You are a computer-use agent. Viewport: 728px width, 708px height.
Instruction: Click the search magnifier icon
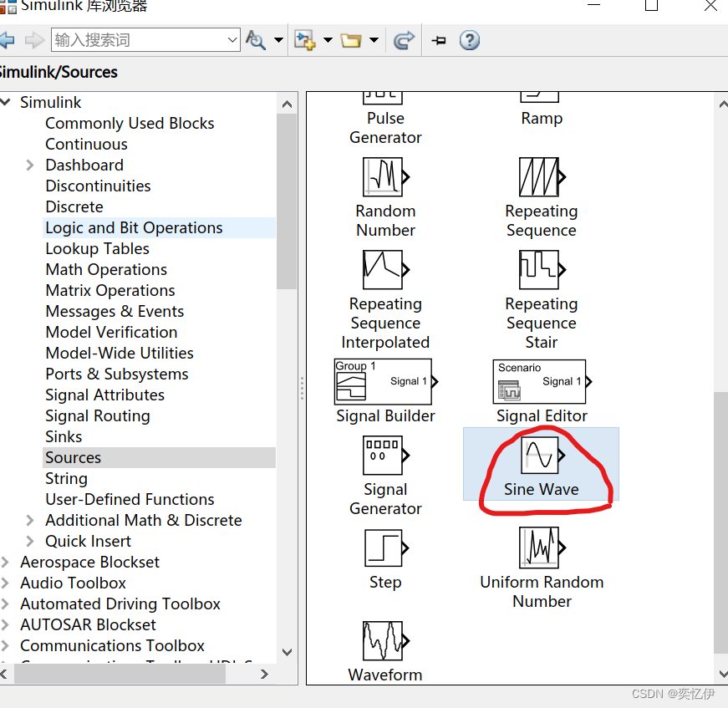tap(256, 40)
